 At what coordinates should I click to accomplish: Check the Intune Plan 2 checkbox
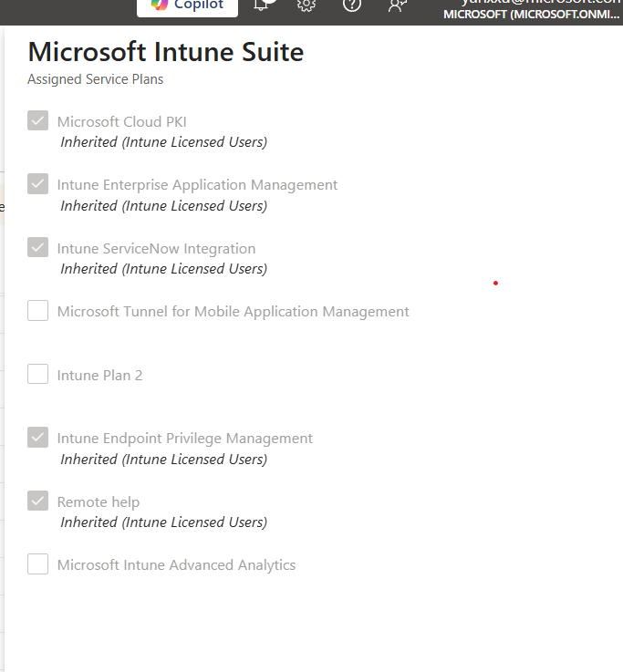[37, 374]
